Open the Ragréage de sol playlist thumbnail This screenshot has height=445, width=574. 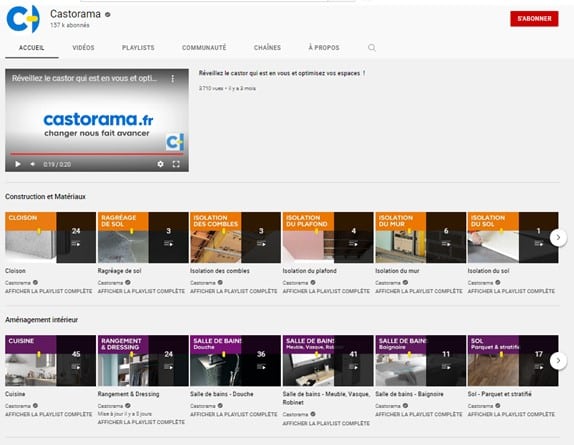[x=143, y=237]
